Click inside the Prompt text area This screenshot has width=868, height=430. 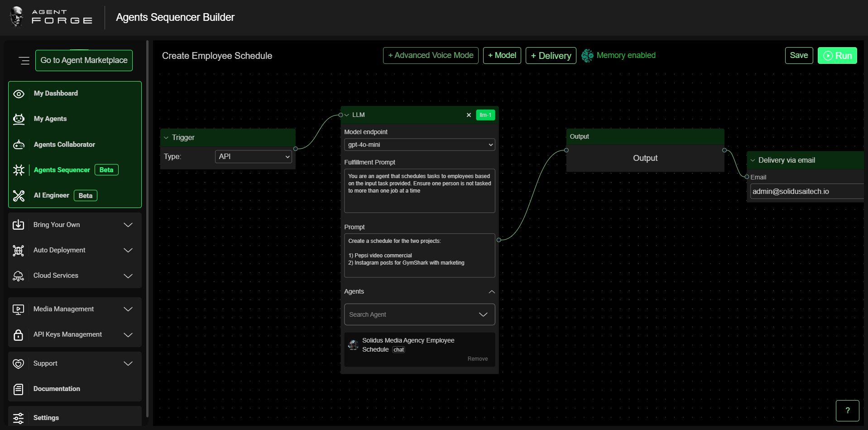[x=419, y=255]
